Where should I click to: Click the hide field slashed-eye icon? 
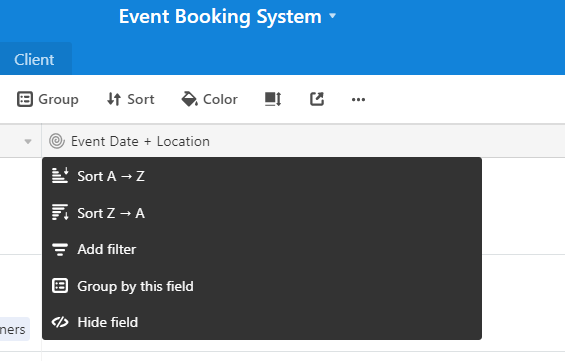(x=60, y=322)
